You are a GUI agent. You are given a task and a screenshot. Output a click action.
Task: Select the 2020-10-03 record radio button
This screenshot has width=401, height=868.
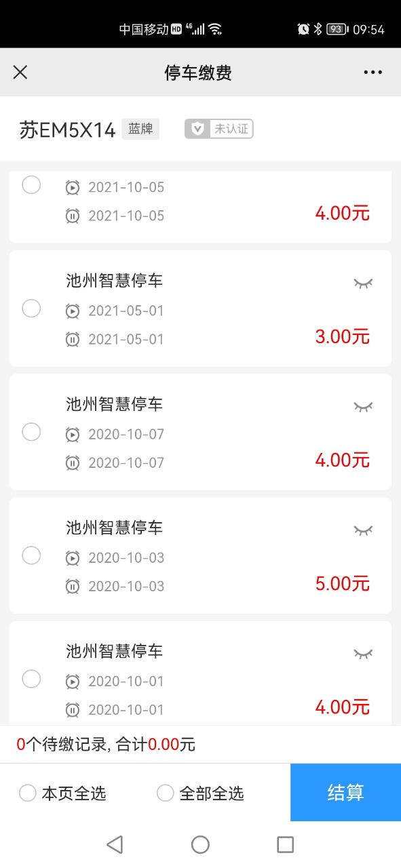coord(31,555)
